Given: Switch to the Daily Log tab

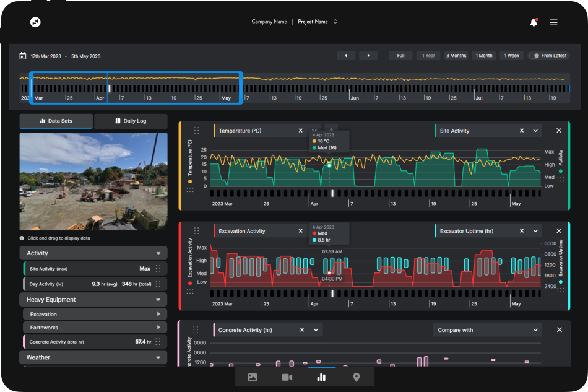Looking at the screenshot, I should 131,121.
